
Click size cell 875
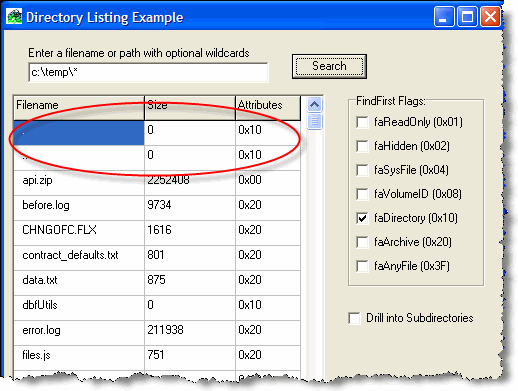pyautogui.click(x=190, y=283)
